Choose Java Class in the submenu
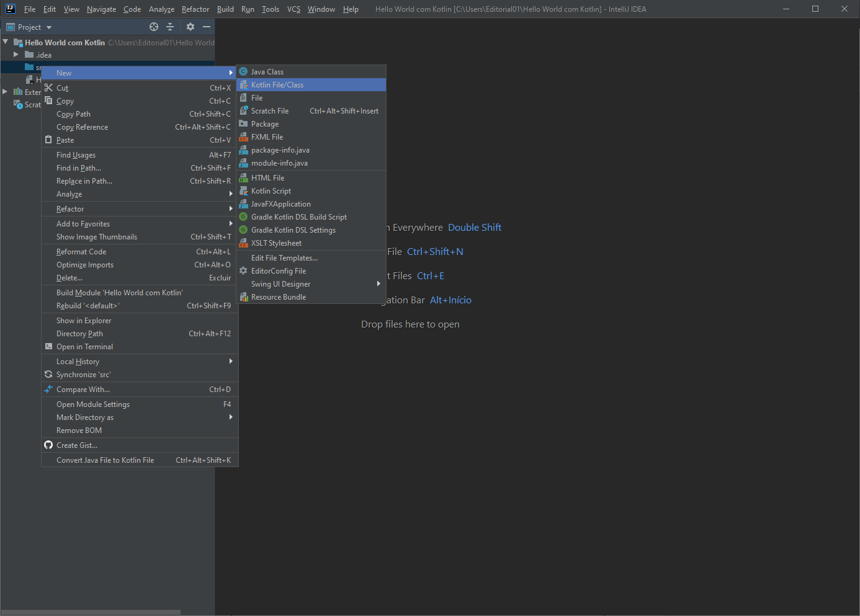This screenshot has height=616, width=860. [267, 72]
